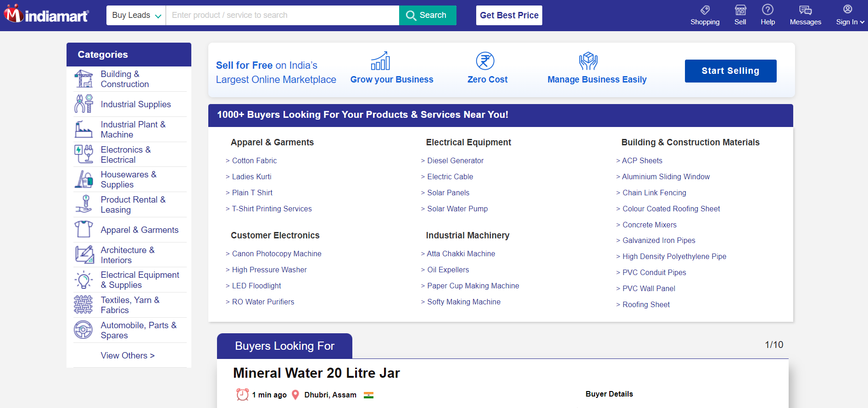The image size is (868, 408).
Task: Open the Help question mark icon
Action: coord(768,10)
